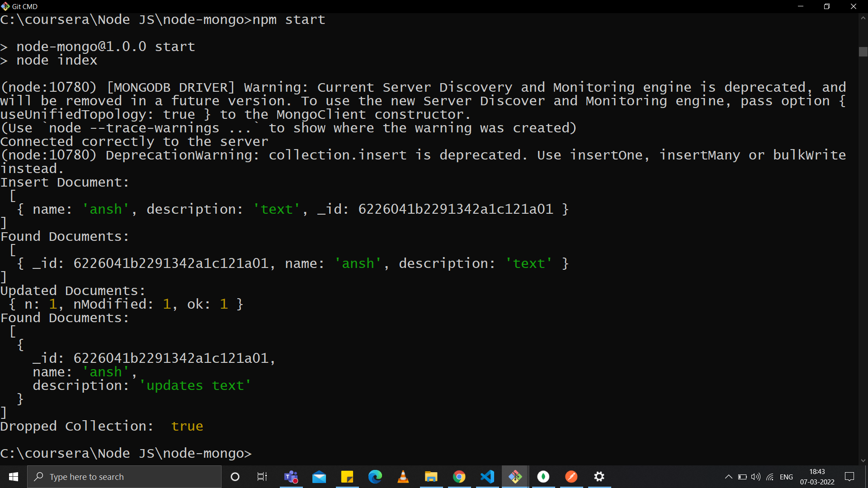Minimize the Git CMD window
Viewport: 868px width, 488px height.
(801, 6)
